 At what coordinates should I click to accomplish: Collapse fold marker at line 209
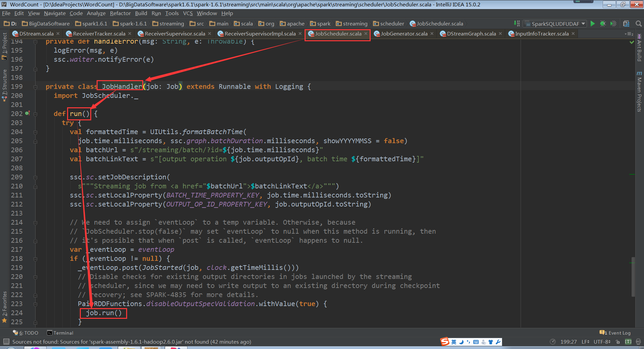tap(35, 177)
